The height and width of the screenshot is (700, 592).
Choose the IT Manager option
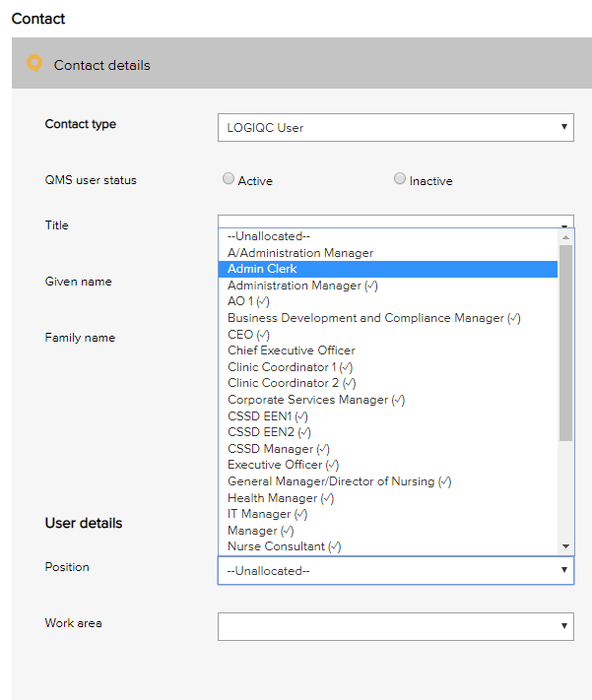coord(267,514)
